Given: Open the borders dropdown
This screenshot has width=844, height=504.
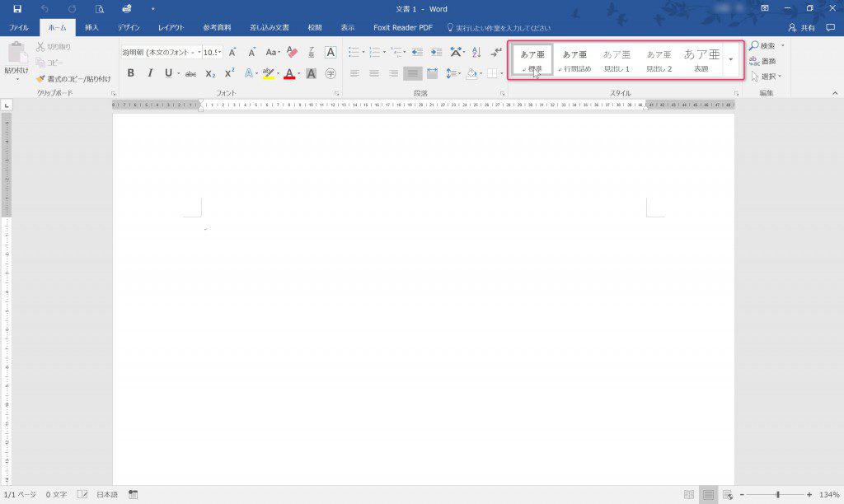Looking at the screenshot, I should 502,73.
